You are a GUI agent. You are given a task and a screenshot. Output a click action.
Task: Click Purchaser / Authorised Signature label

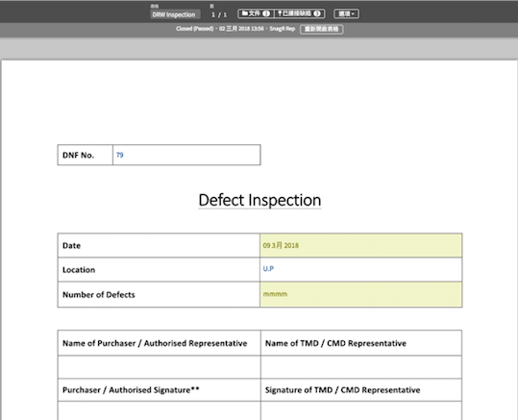tap(131, 390)
